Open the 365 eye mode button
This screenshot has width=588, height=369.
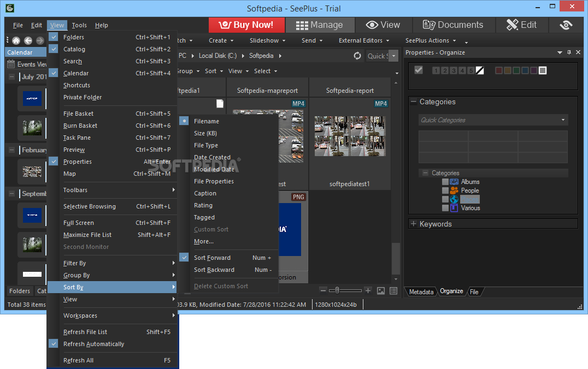click(x=566, y=25)
